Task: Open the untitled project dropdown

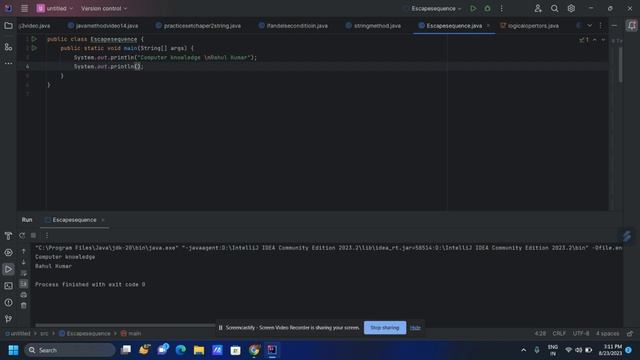Action: [x=55, y=8]
